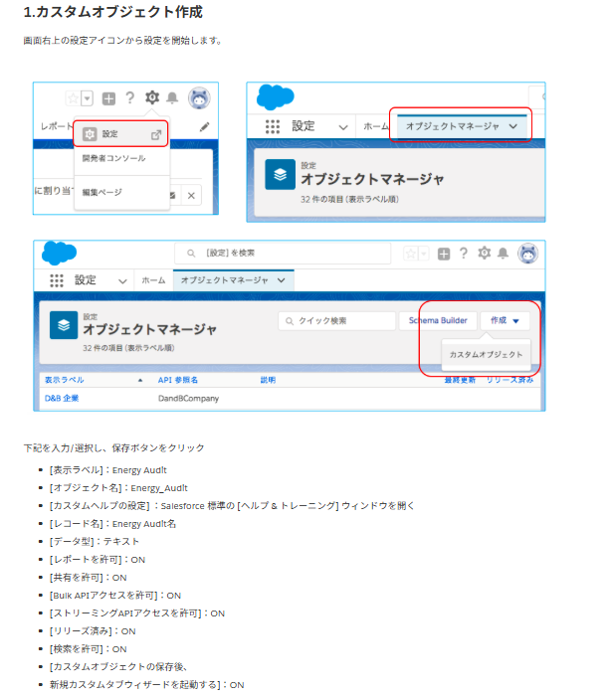Click help question mark in header with [設定]を検索
Viewport: 609px width, 700px height.
(464, 254)
